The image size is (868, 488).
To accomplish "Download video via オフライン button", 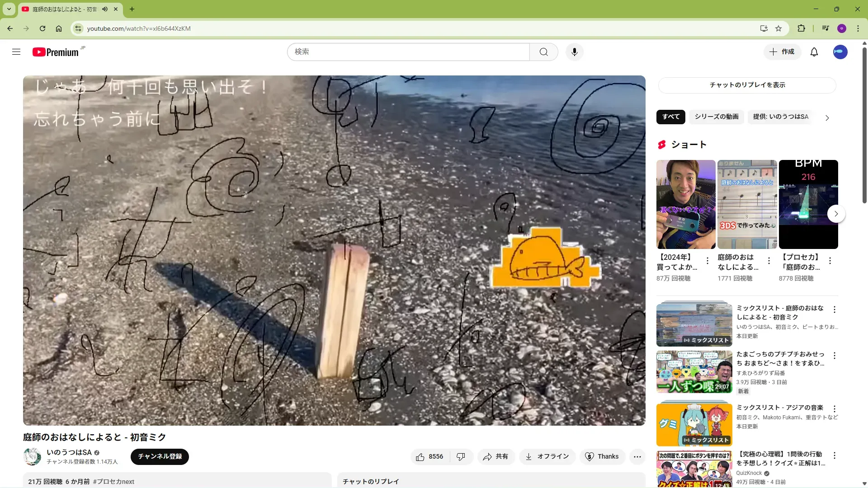I will (547, 457).
